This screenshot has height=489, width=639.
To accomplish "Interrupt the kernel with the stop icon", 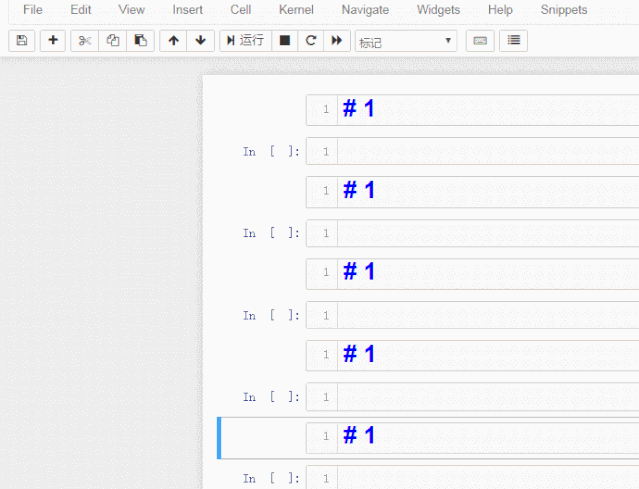I will coord(284,41).
